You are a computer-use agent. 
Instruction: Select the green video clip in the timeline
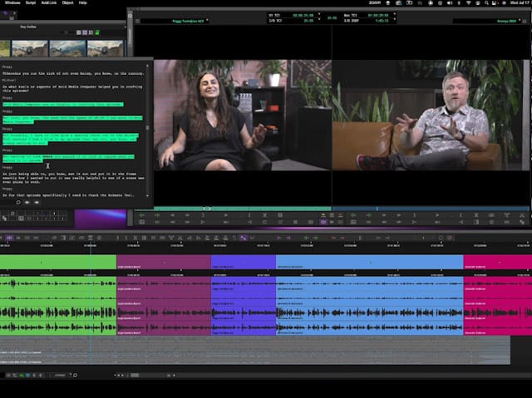[58, 262]
